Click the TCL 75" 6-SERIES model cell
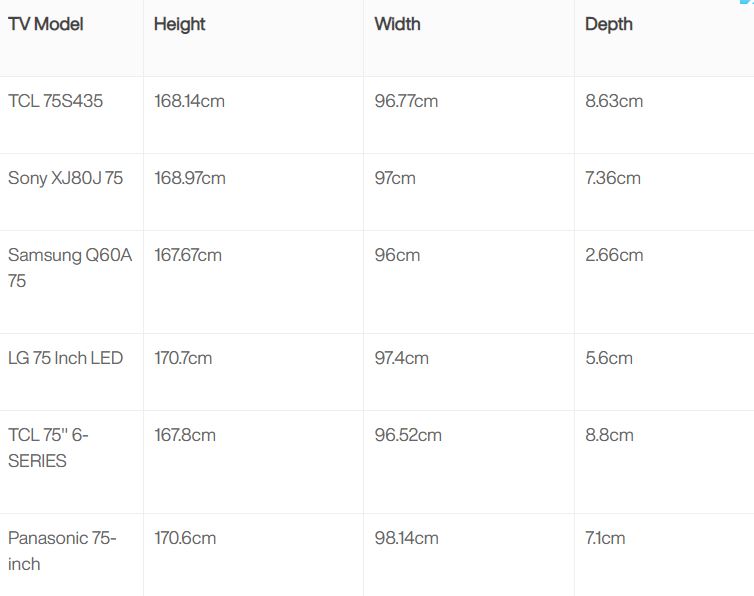This screenshot has height=596, width=754. [48, 448]
